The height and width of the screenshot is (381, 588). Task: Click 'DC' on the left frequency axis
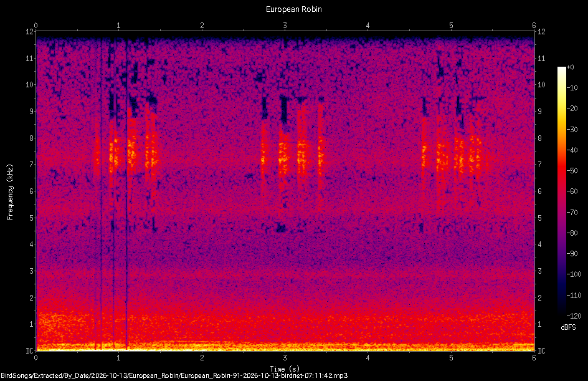coord(29,351)
